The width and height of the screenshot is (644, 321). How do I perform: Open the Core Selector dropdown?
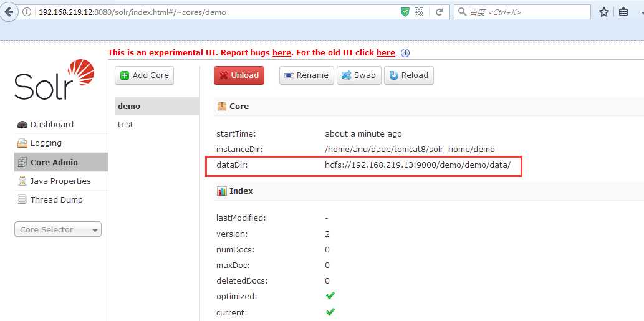click(x=58, y=229)
